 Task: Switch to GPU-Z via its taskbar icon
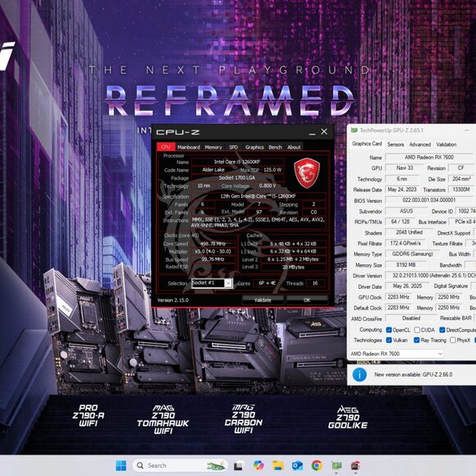(x=336, y=465)
